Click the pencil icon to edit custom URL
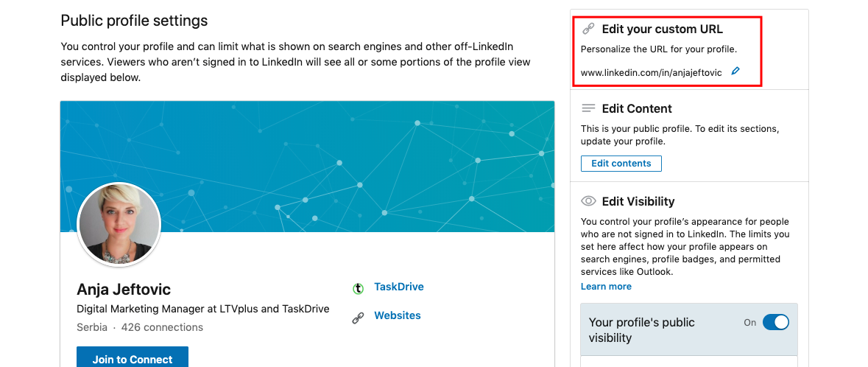Image resolution: width=868 pixels, height=367 pixels. click(735, 72)
